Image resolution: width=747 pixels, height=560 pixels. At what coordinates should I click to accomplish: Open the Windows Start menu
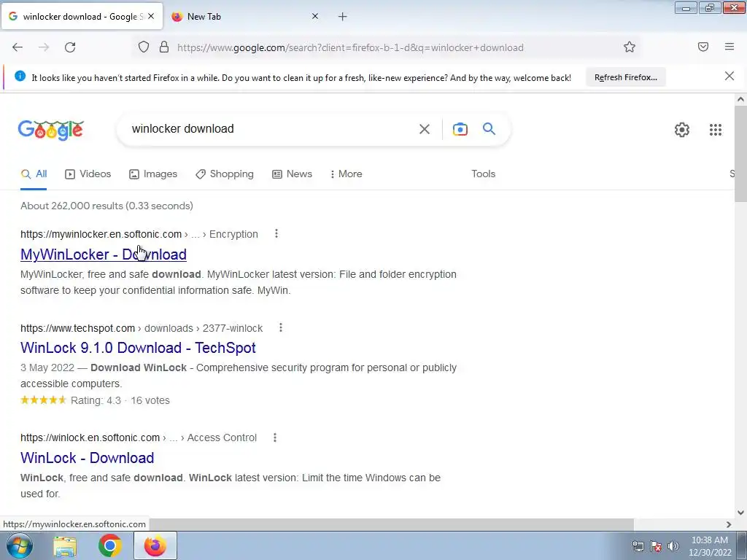click(20, 545)
